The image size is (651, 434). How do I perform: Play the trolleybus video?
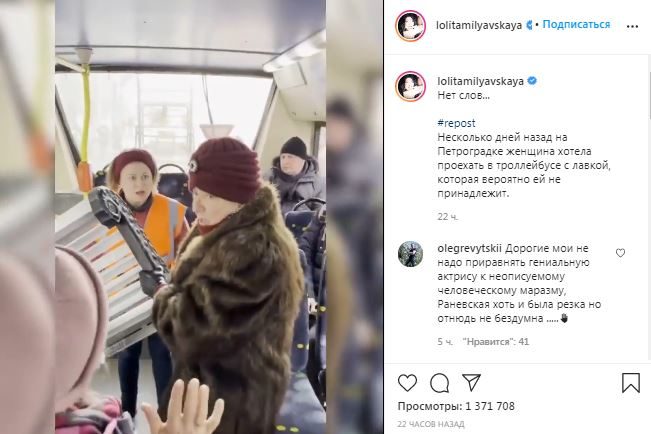coord(191,217)
